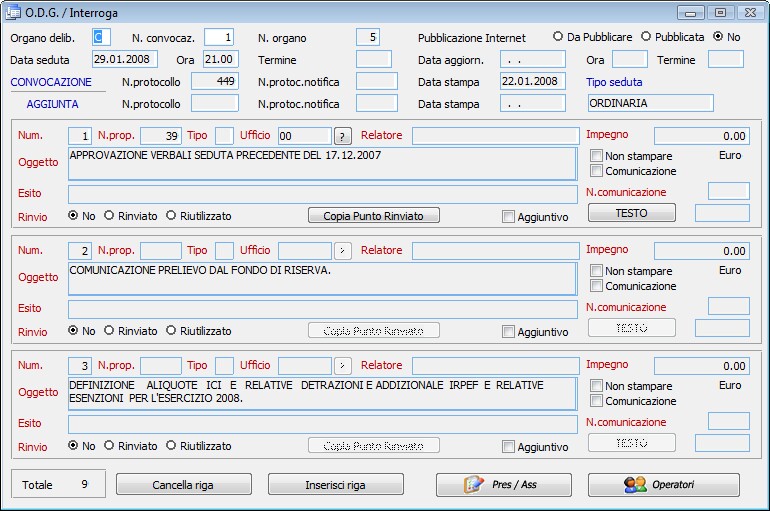The height and width of the screenshot is (511, 770).
Task: Choose 'Riutilizzato' radio in item 2
Action: click(x=171, y=331)
